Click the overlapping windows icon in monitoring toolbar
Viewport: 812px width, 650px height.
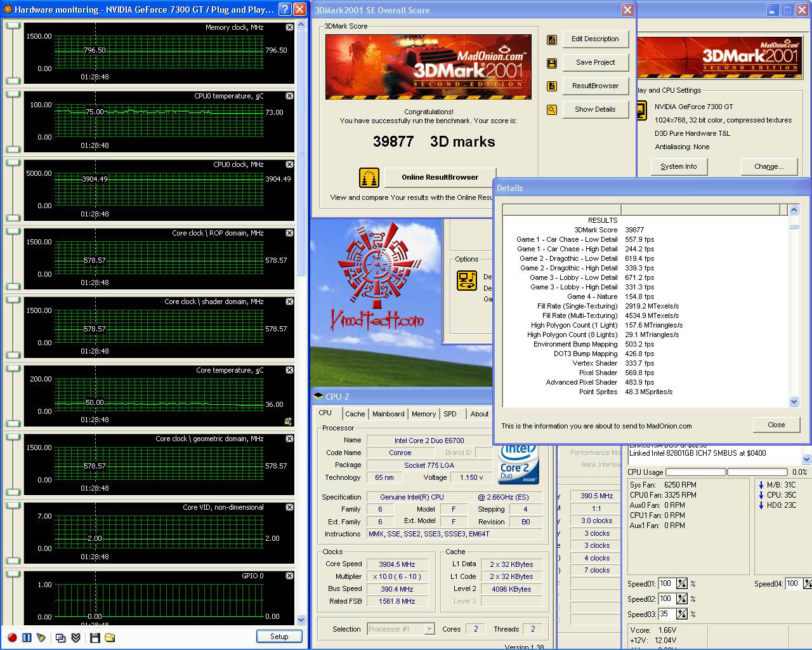[x=61, y=637]
